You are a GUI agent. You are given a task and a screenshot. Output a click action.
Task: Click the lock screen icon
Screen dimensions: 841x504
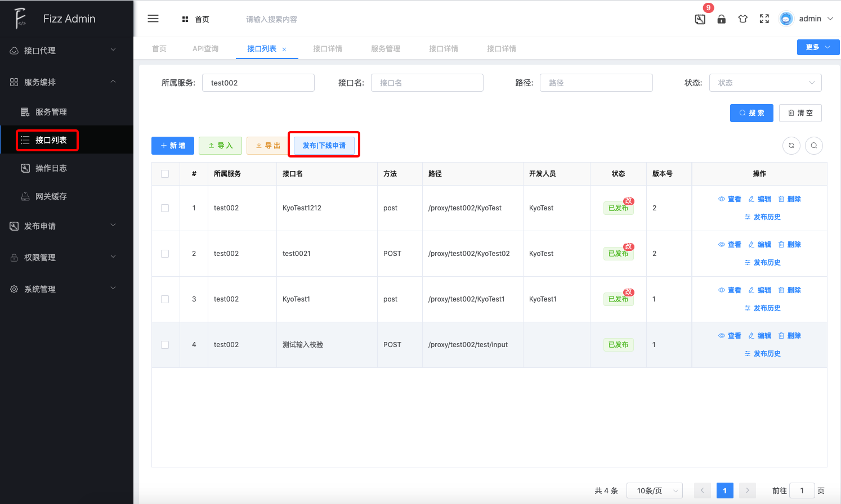[721, 19]
